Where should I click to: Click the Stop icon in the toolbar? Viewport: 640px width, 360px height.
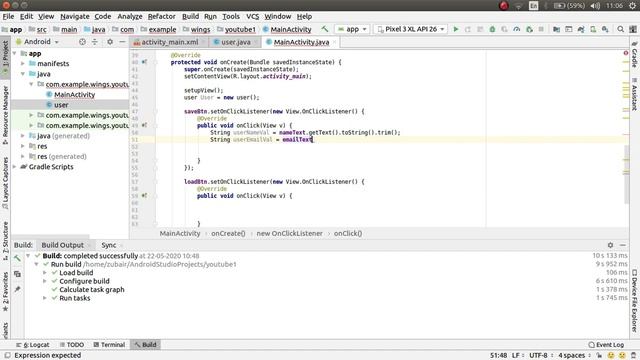click(541, 29)
